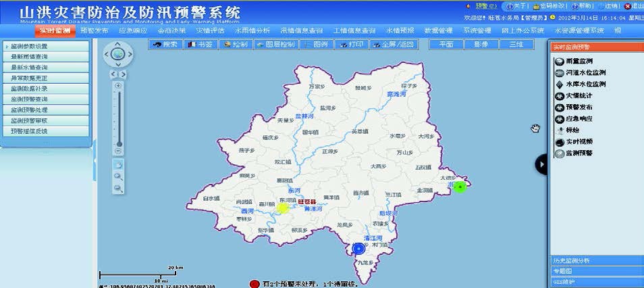Open 监测预警查询
The width and height of the screenshot is (644, 288).
point(46,99)
